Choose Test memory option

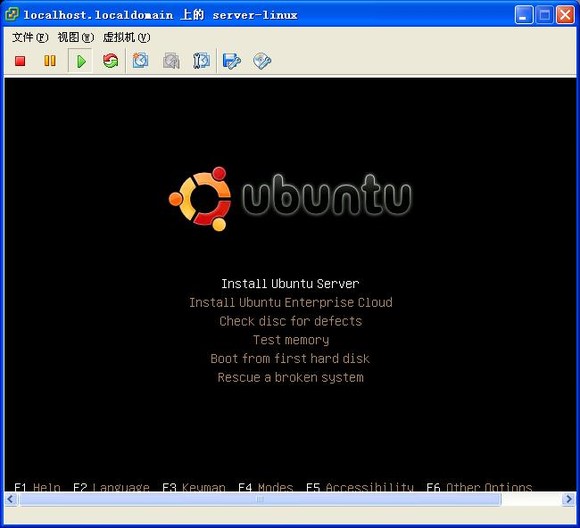(291, 340)
